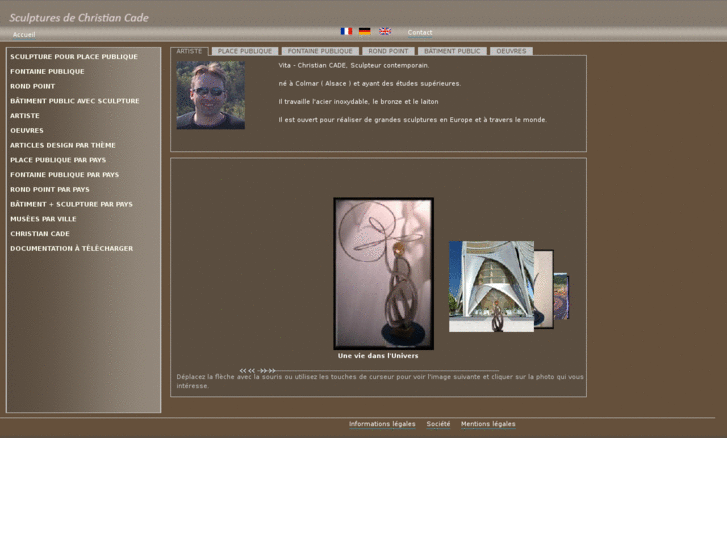The width and height of the screenshot is (727, 545).
Task: Choose Rond point in the sidebar menu
Action: pyautogui.click(x=32, y=86)
